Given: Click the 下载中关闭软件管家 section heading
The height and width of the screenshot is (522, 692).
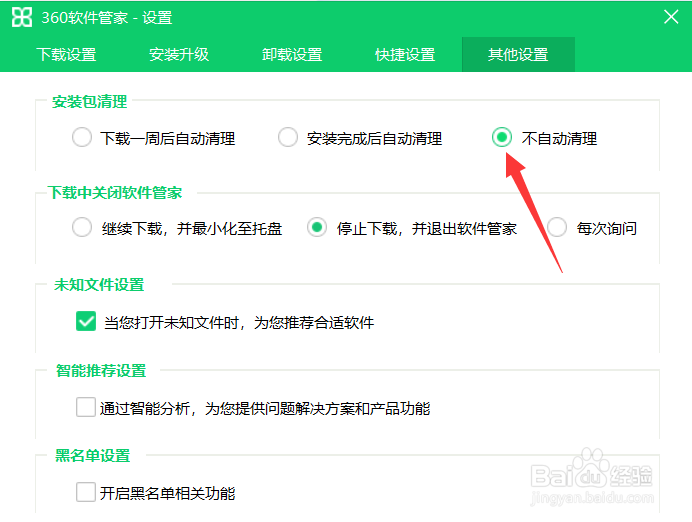Looking at the screenshot, I should (115, 192).
